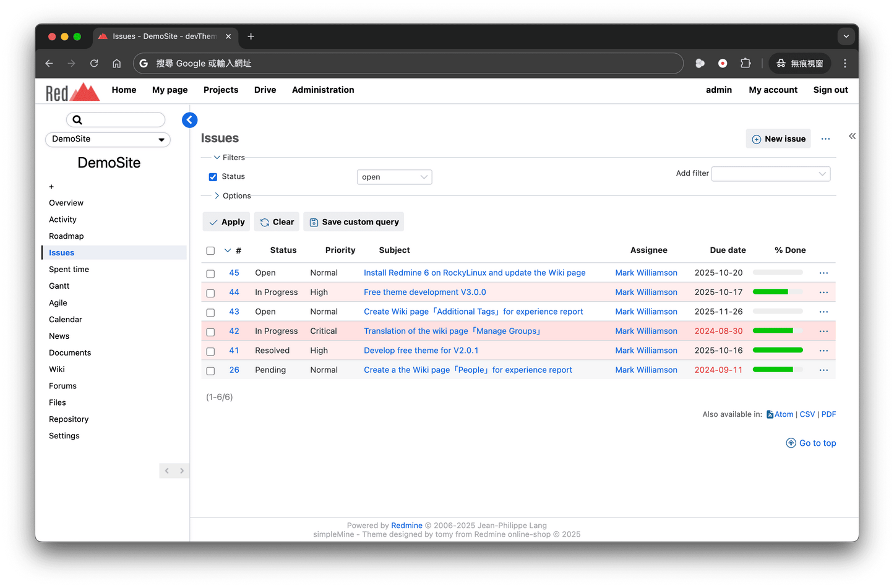Screen dimensions: 894x588
Task: Open the actions menu for issue 42
Action: point(823,331)
